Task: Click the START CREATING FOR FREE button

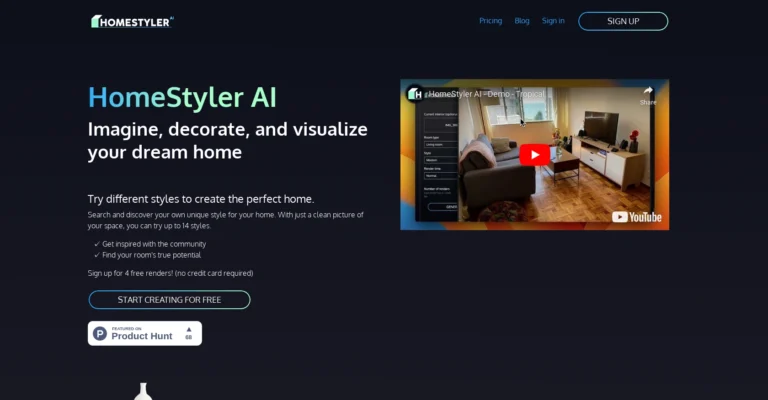Action: pos(169,300)
